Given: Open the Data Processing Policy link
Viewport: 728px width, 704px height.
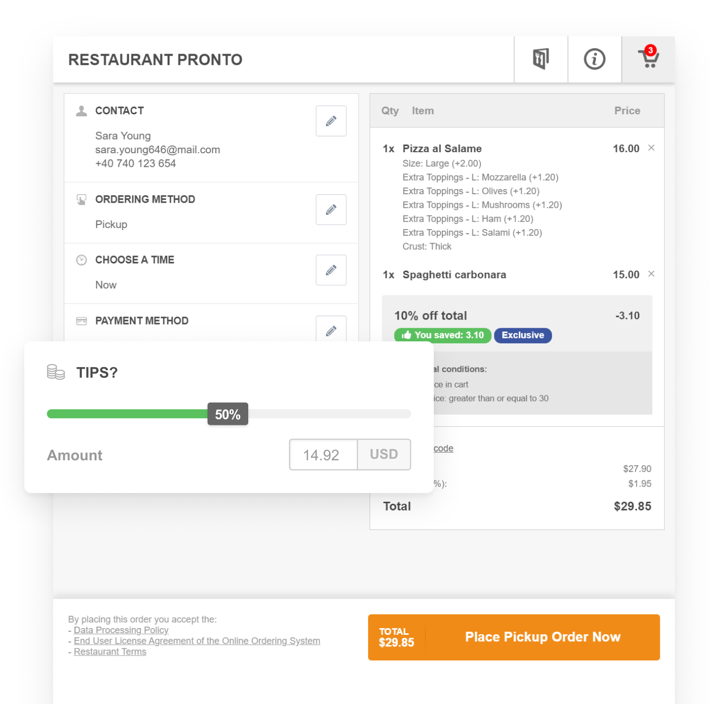Looking at the screenshot, I should tap(121, 630).
